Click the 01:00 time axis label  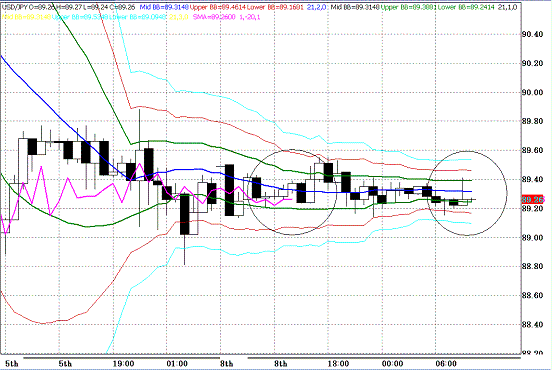tap(177, 363)
